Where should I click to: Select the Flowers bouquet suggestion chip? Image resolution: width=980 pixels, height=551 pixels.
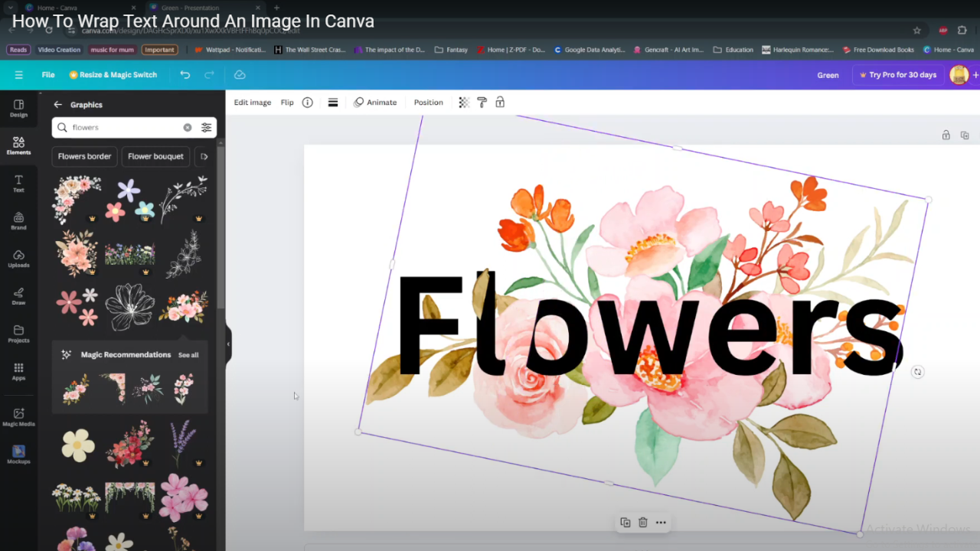155,156
